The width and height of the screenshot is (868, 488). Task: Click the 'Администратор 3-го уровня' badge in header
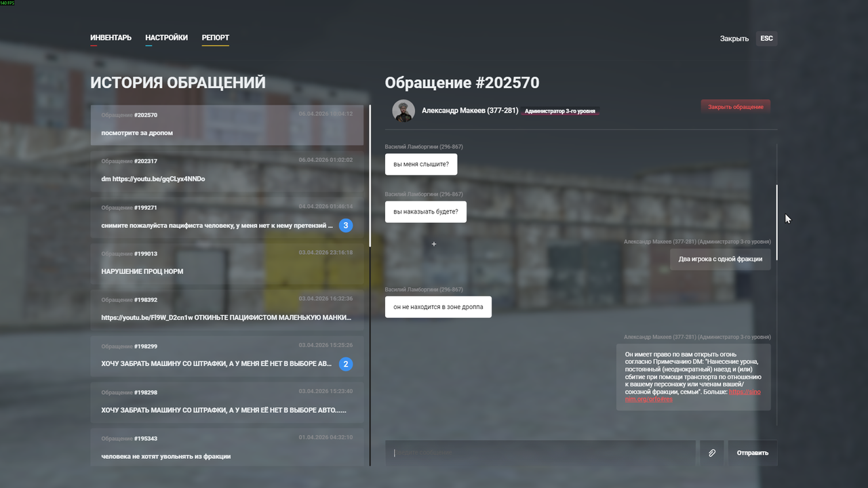click(560, 111)
